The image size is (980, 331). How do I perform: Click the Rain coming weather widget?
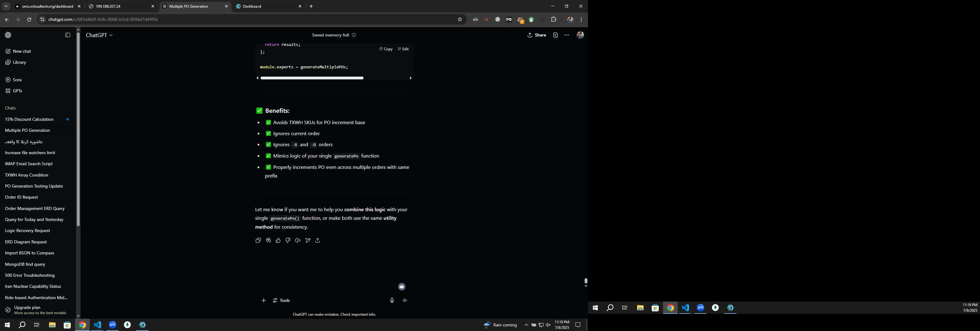click(500, 325)
